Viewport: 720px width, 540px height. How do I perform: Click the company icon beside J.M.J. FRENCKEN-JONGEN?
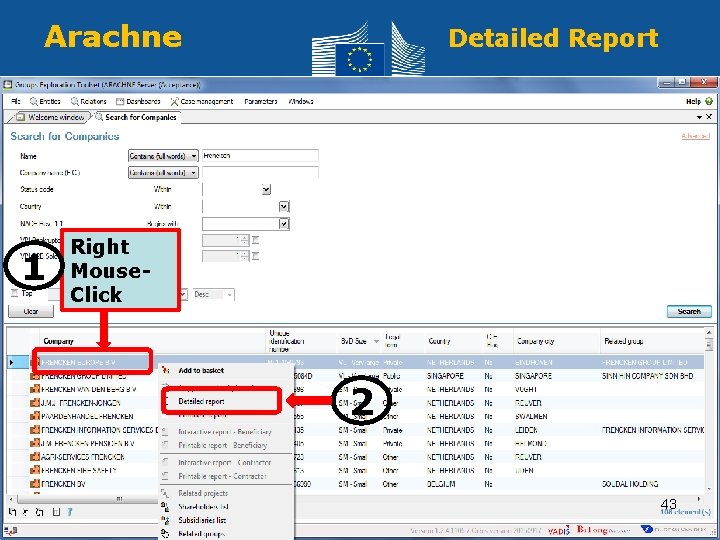click(35, 402)
